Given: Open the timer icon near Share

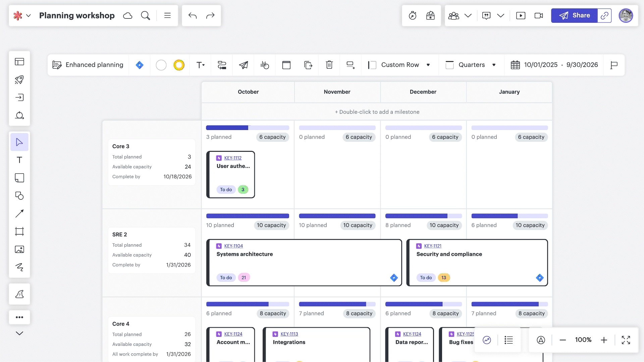Looking at the screenshot, I should point(413,15).
